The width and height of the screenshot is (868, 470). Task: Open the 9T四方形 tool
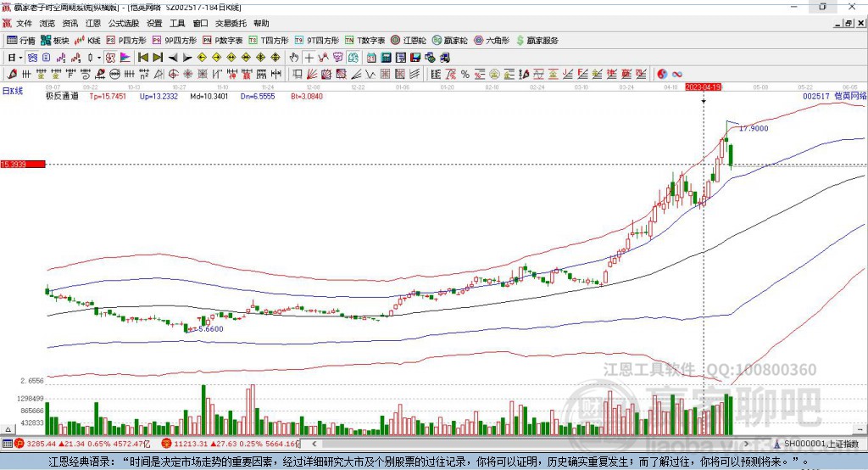pos(317,41)
